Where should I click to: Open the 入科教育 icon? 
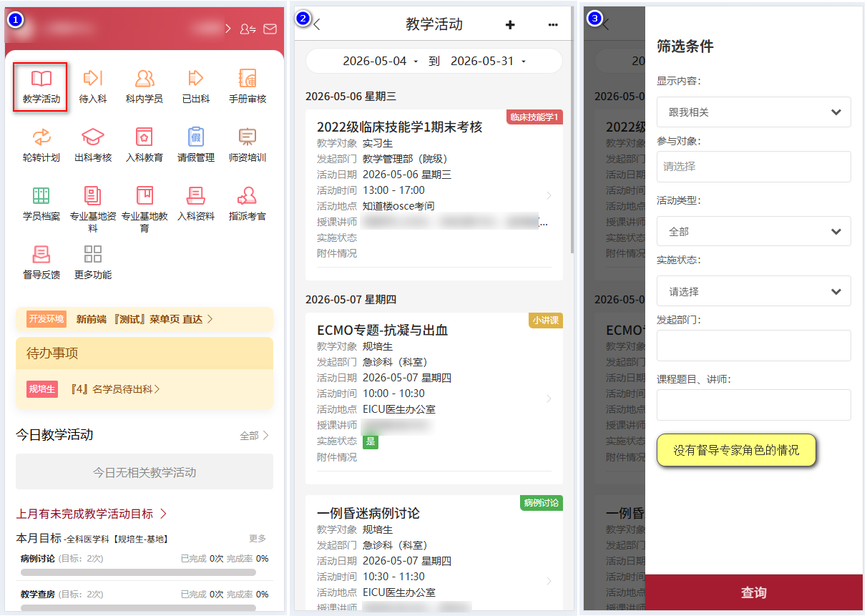(x=144, y=145)
